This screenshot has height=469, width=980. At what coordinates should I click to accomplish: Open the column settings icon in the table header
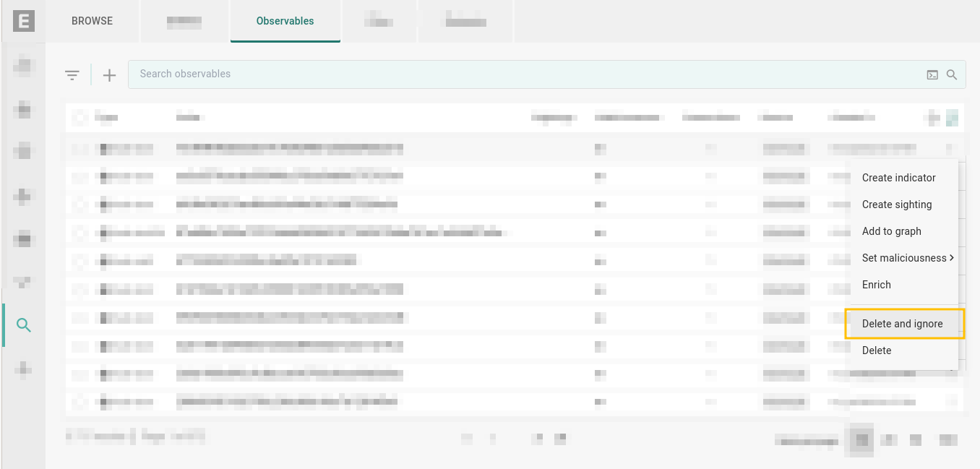click(952, 118)
